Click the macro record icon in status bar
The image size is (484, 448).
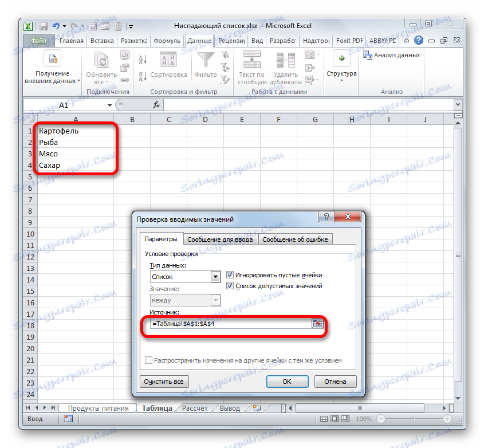[68, 419]
